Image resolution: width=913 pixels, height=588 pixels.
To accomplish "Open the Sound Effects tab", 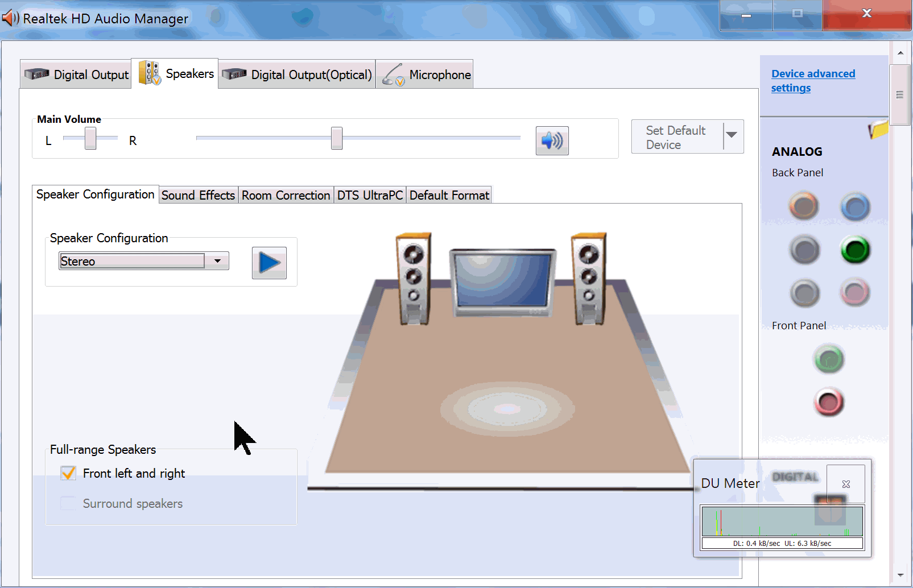I will coord(198,195).
